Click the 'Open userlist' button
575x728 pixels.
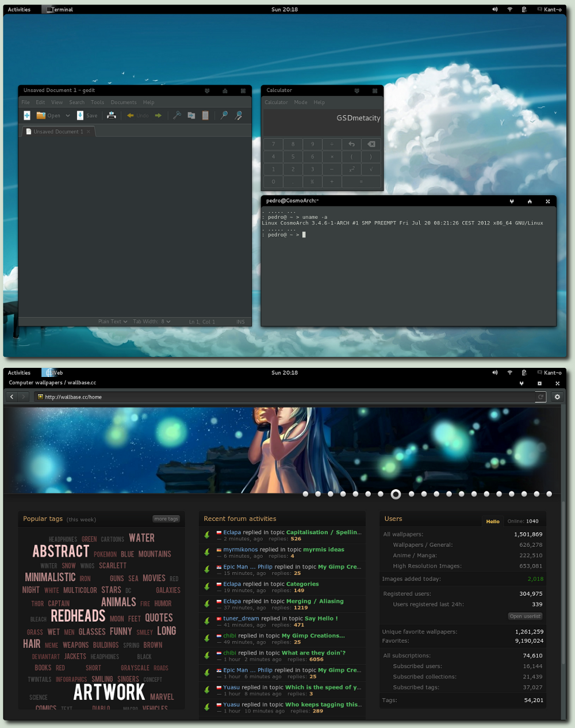coord(525,616)
